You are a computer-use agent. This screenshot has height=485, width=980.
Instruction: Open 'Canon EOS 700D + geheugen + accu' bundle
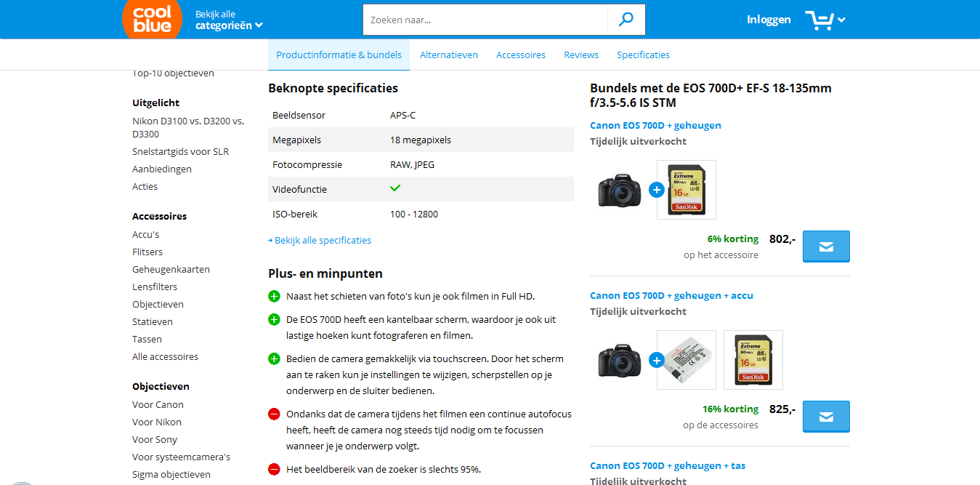[x=671, y=296]
